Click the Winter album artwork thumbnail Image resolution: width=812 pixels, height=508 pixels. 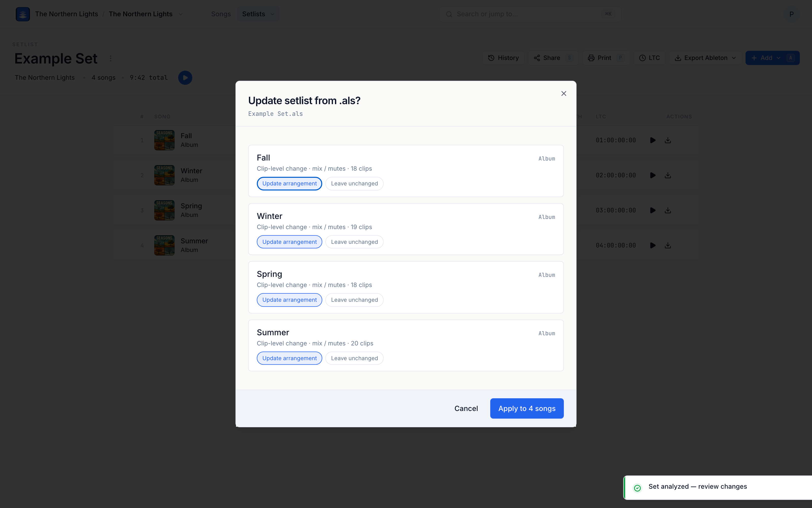tap(164, 175)
